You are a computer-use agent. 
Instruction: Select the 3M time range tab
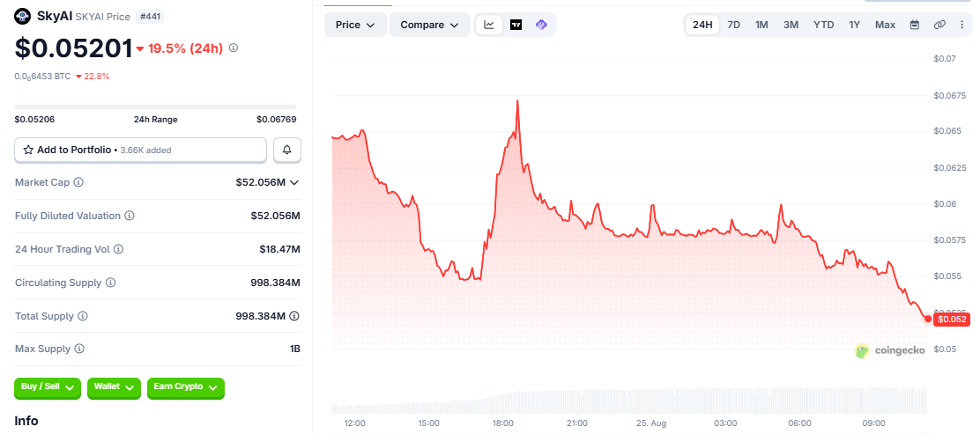(x=791, y=25)
